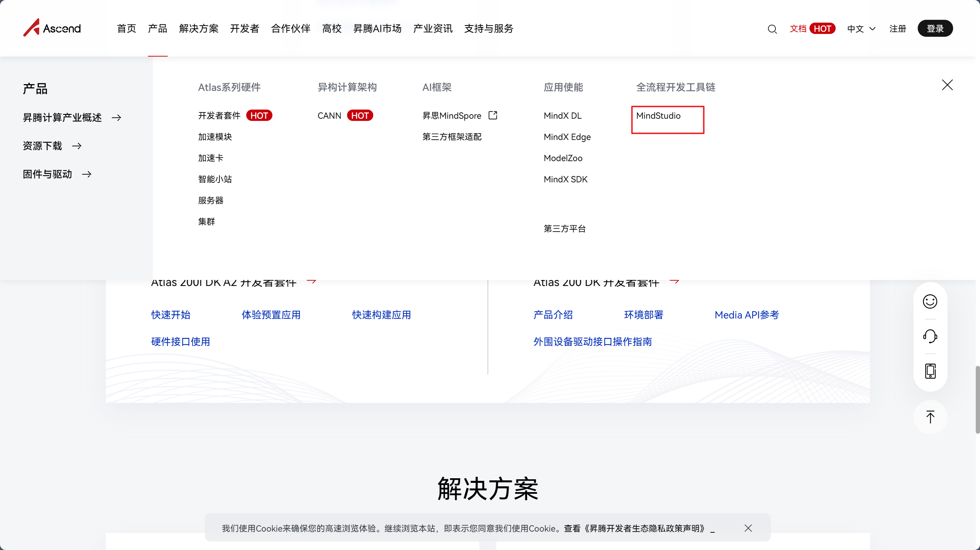Click the 登录 button
This screenshot has height=550, width=980.
point(935,29)
